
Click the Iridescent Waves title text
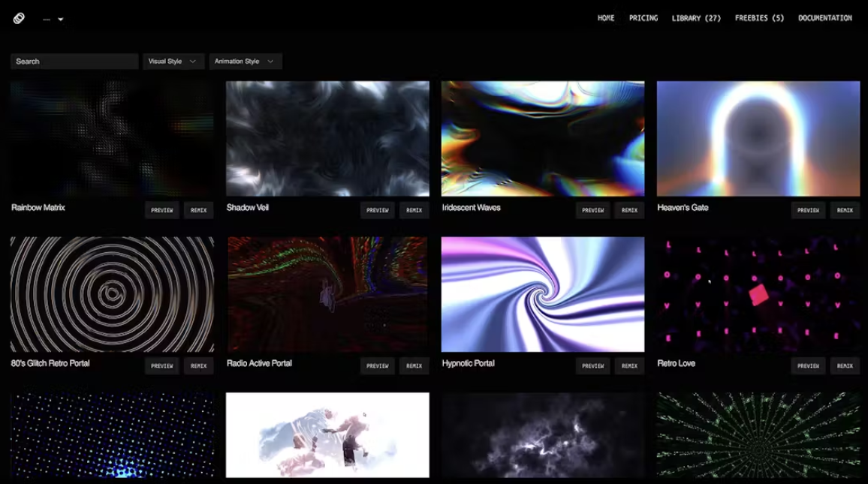[x=471, y=207]
